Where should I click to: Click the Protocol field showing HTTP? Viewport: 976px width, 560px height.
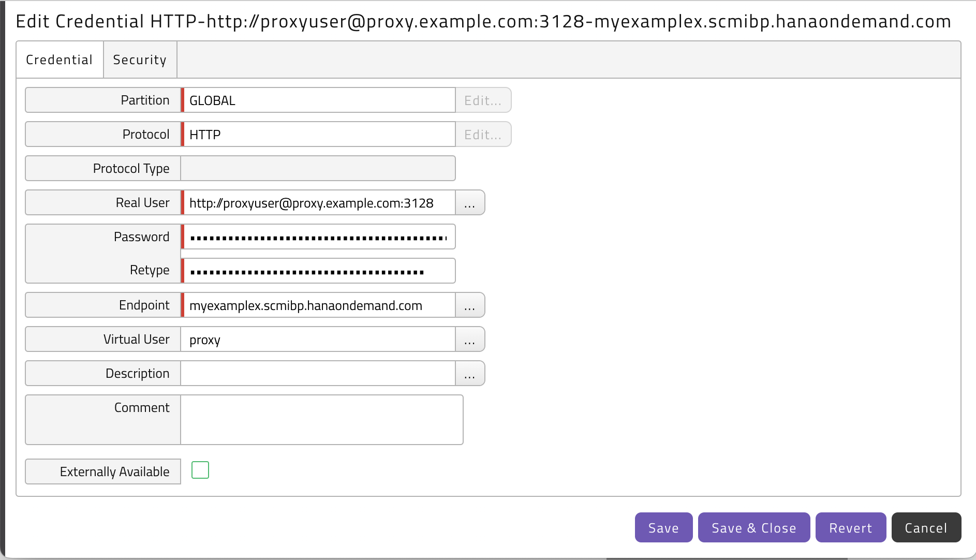coord(318,134)
